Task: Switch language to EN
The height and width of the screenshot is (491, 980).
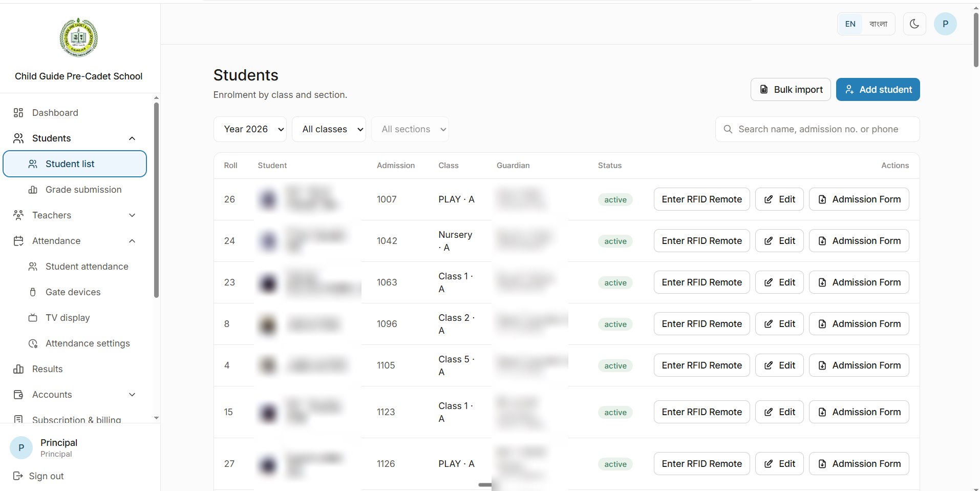Action: (850, 24)
